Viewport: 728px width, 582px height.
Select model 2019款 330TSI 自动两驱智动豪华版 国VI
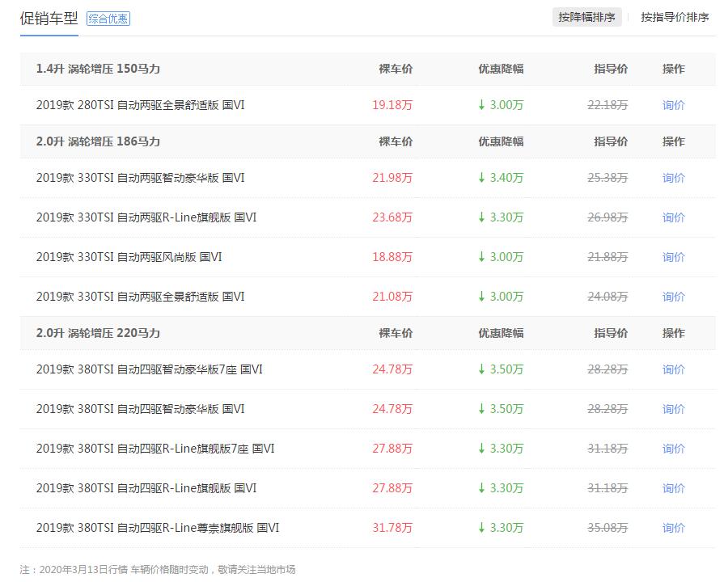140,178
